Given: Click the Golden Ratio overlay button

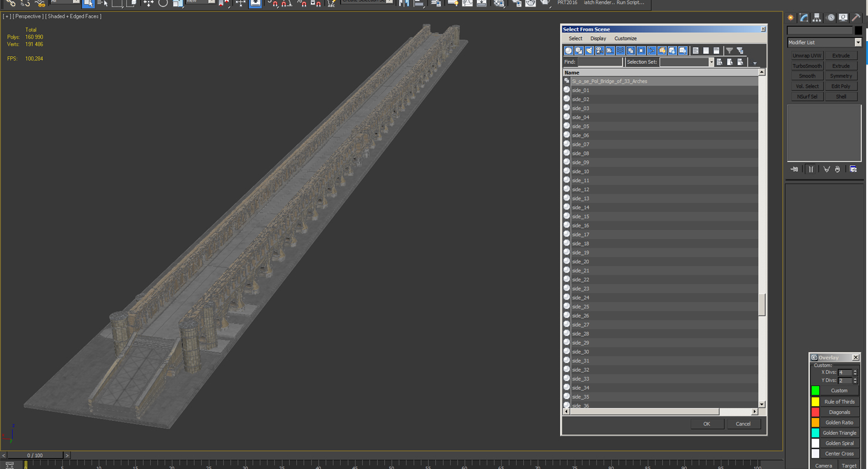Looking at the screenshot, I should 839,423.
